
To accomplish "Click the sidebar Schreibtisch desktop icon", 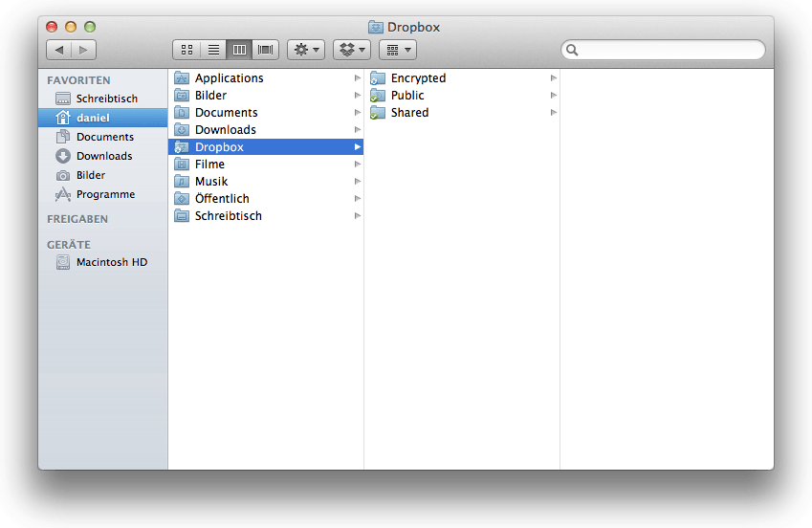I will (x=63, y=99).
